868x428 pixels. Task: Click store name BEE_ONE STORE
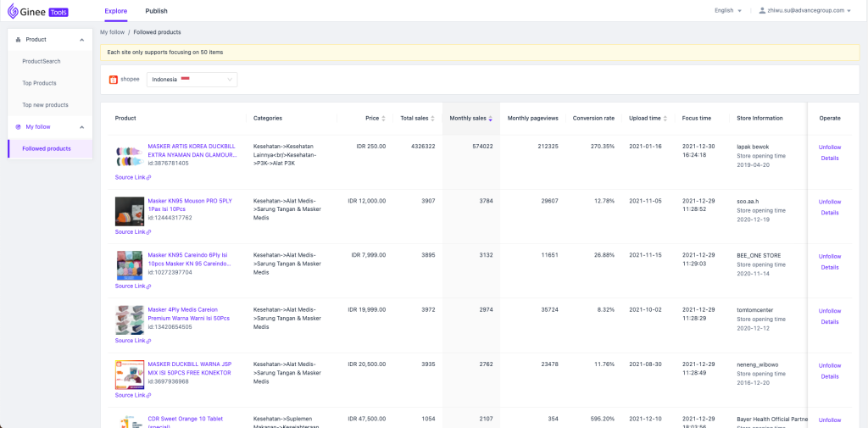759,256
